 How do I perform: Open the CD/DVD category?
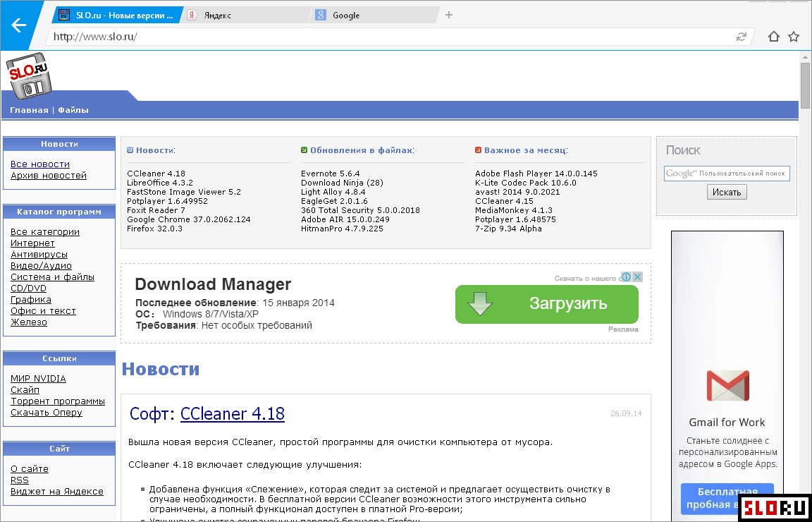pos(28,289)
